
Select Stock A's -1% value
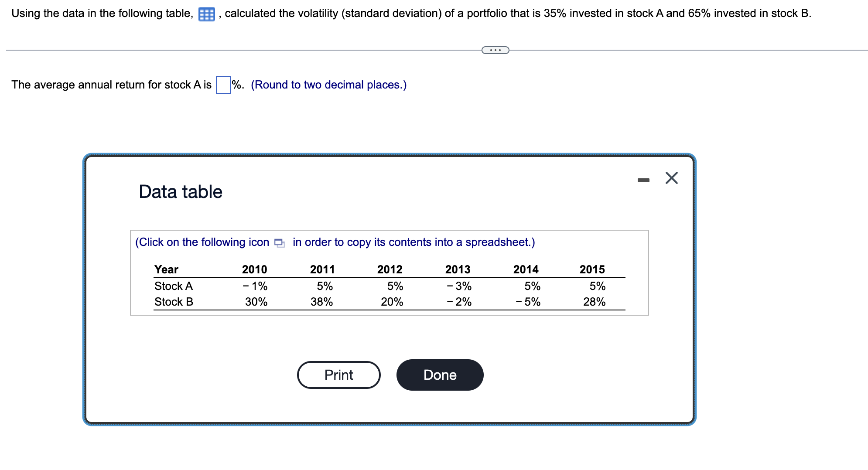256,286
